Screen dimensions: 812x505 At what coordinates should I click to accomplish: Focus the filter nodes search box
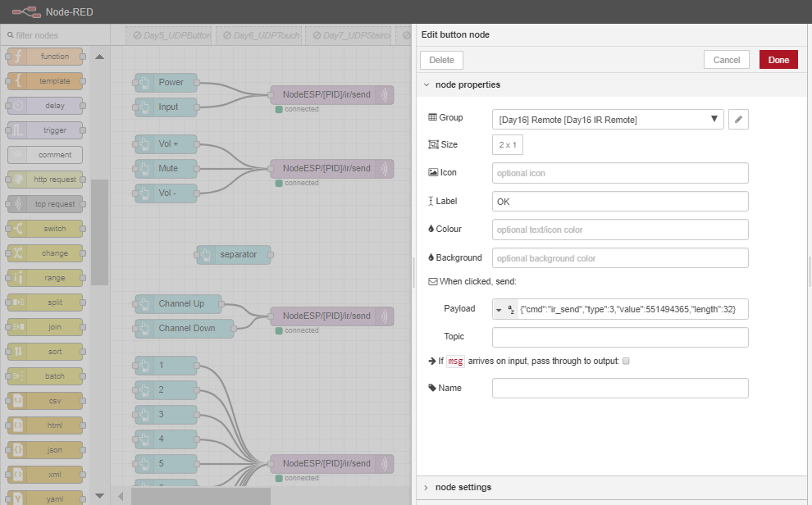[x=55, y=35]
